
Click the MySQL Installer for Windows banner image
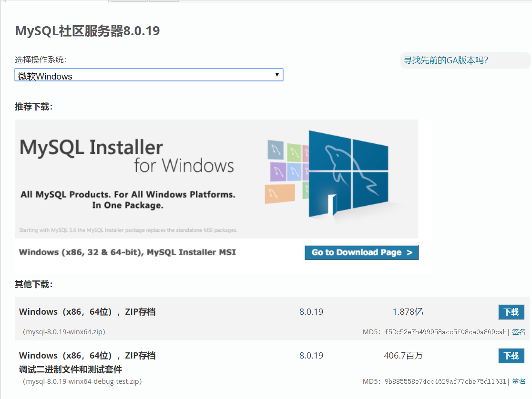click(x=216, y=179)
